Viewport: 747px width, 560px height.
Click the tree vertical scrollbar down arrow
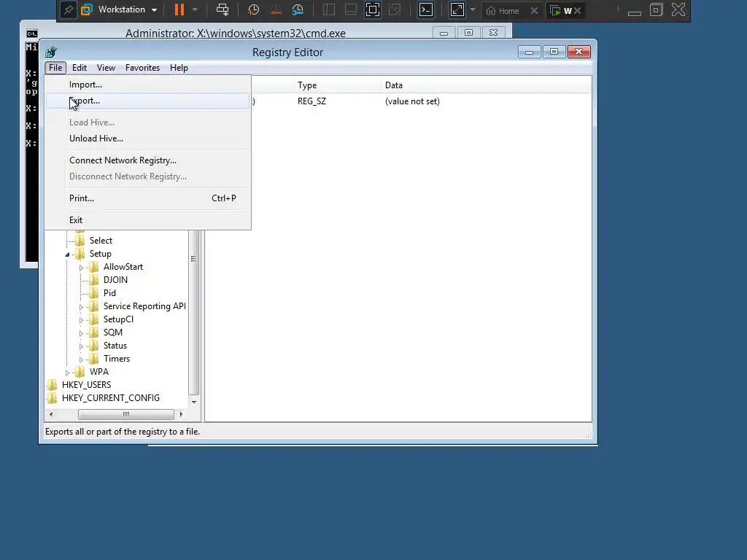(194, 402)
